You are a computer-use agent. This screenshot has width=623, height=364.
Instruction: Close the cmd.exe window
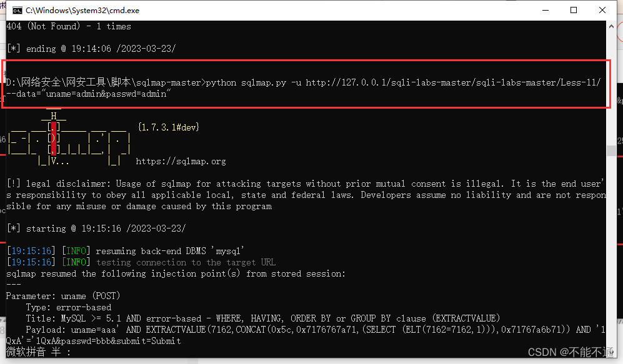[602, 11]
